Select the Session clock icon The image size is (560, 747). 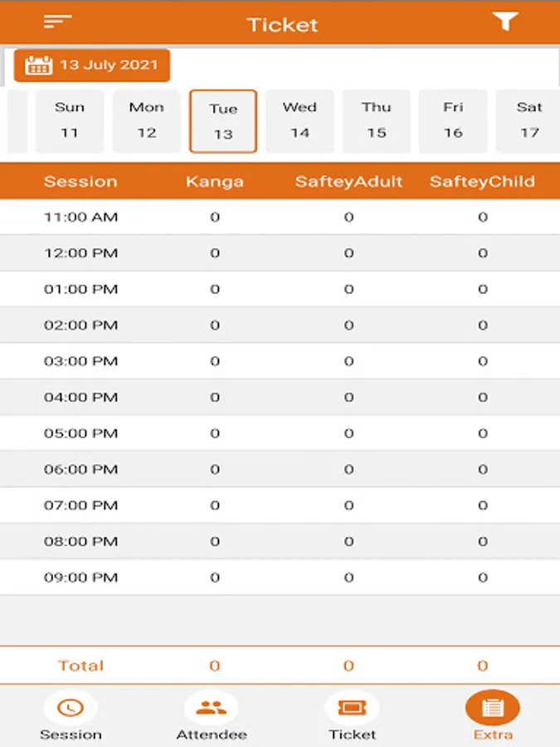click(71, 707)
